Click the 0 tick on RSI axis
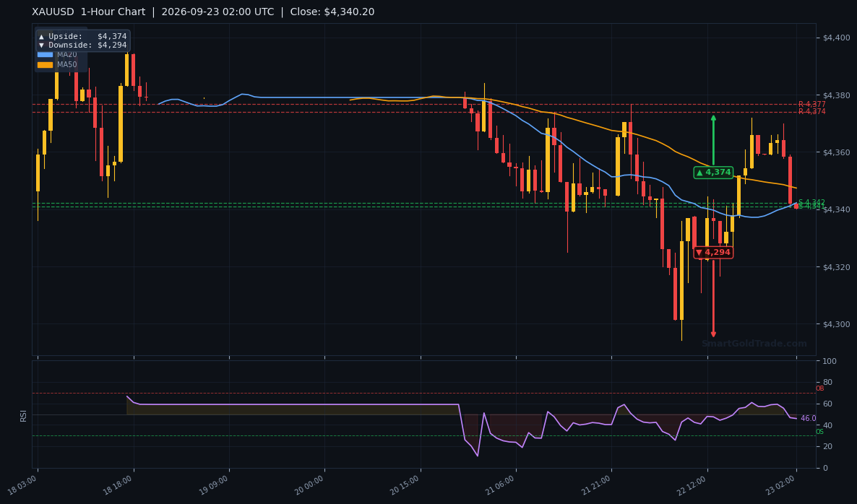This screenshot has width=857, height=504. tap(825, 468)
